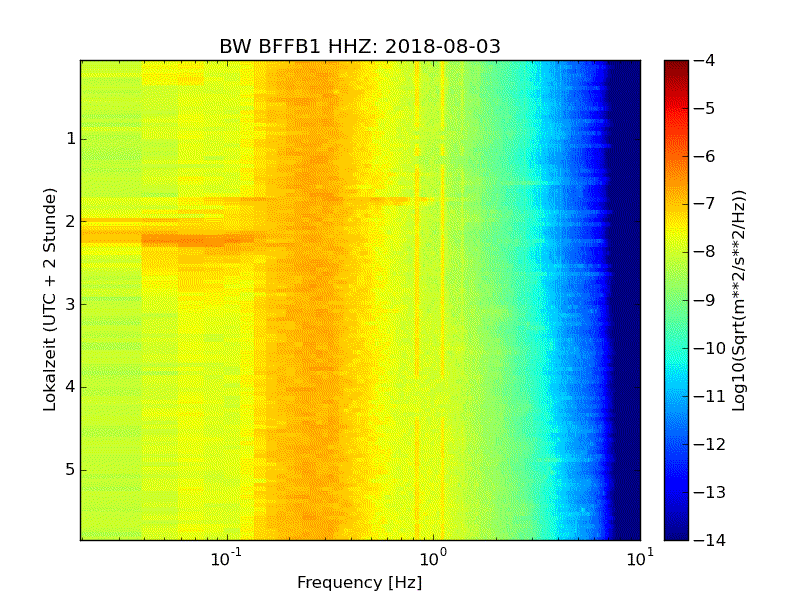Screen dimensions: 800x600
Task: Click the 'Lokalzeit (UTC + 2 Stunde)' y-axis label
Action: tap(49, 300)
